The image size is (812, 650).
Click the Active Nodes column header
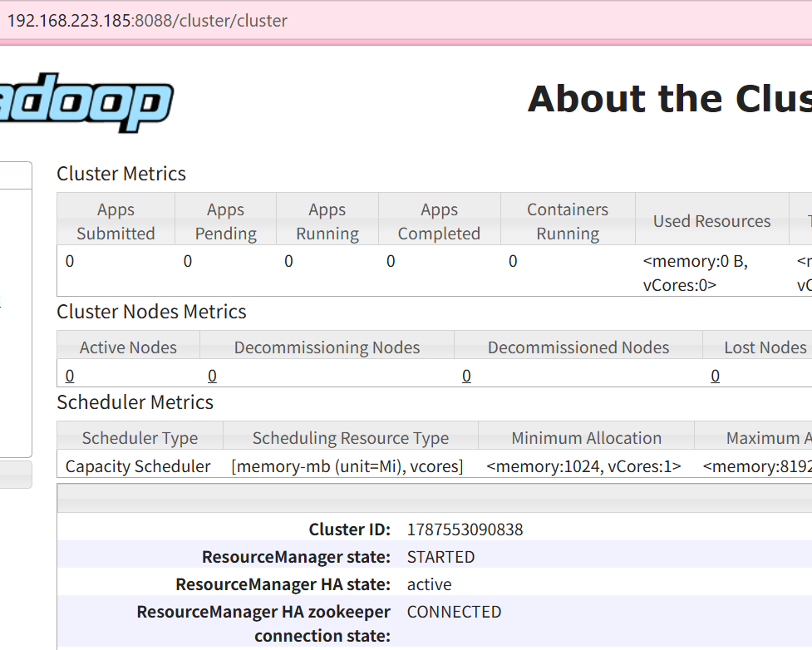tap(129, 347)
